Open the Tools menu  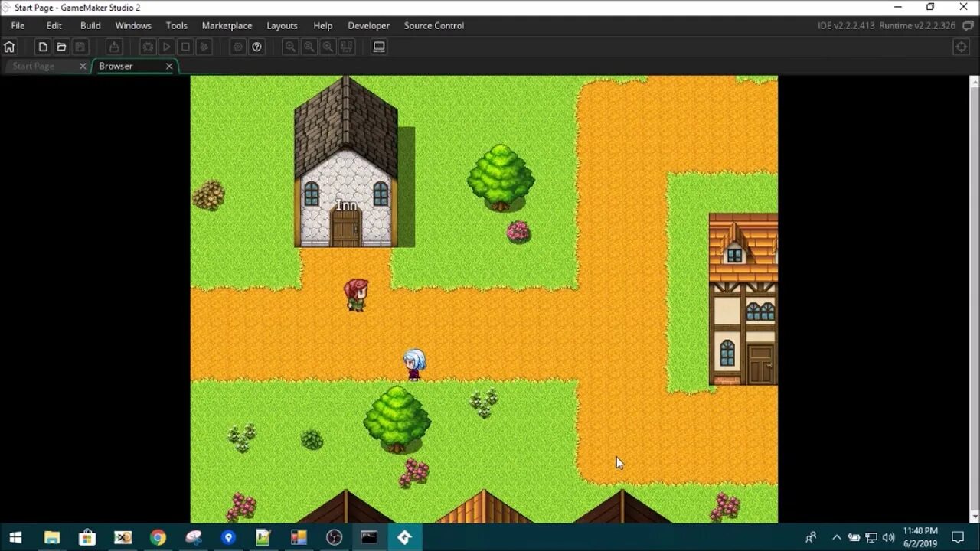(x=176, y=25)
